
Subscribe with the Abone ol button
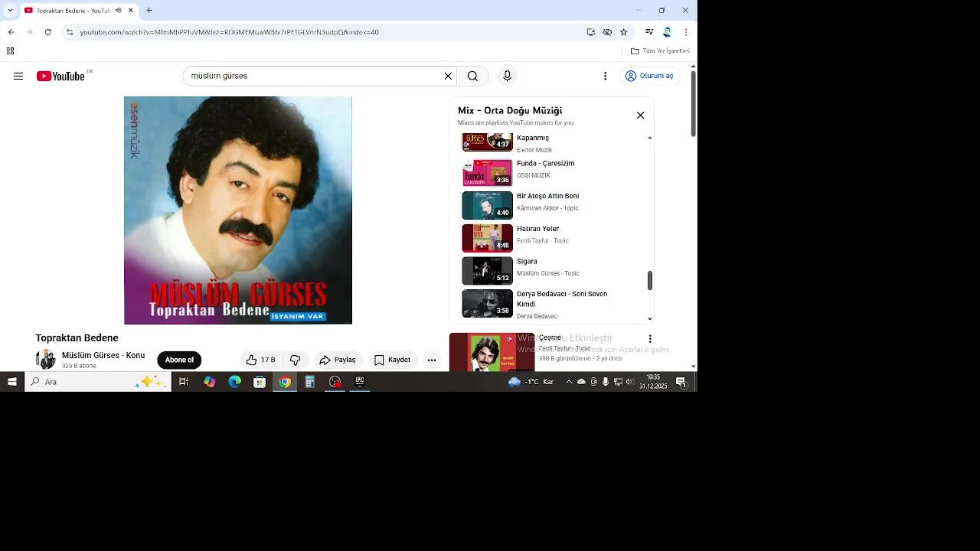[179, 360]
